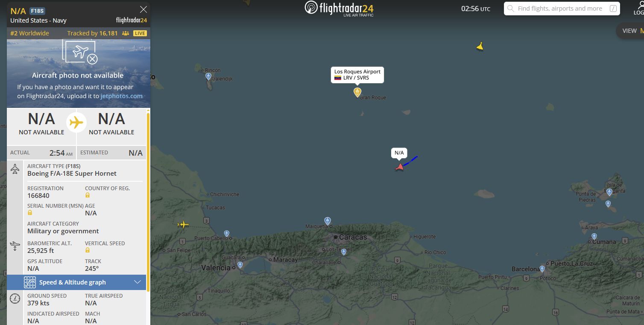Viewport: 644px width, 325px height.
Task: Click the Military or government category text
Action: tap(63, 231)
